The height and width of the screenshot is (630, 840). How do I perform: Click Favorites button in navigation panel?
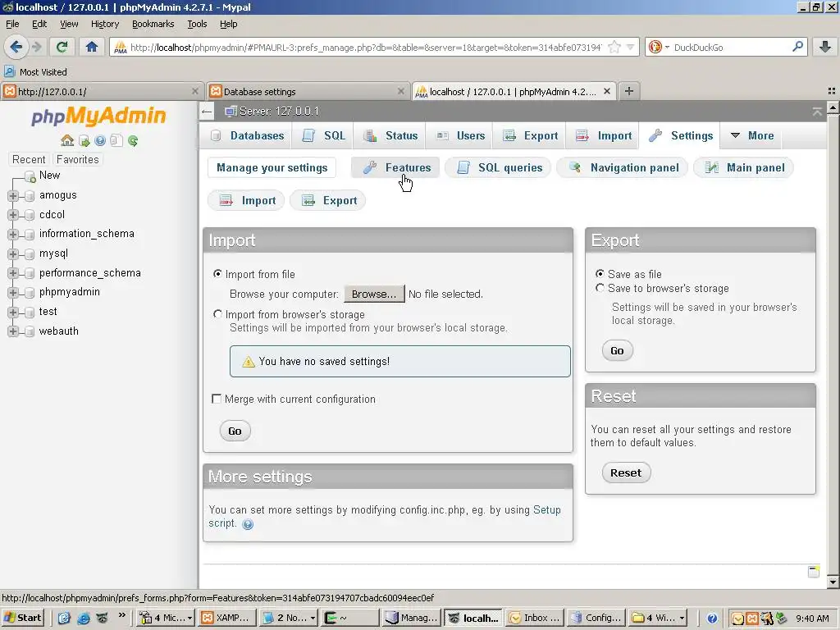pos(78,159)
